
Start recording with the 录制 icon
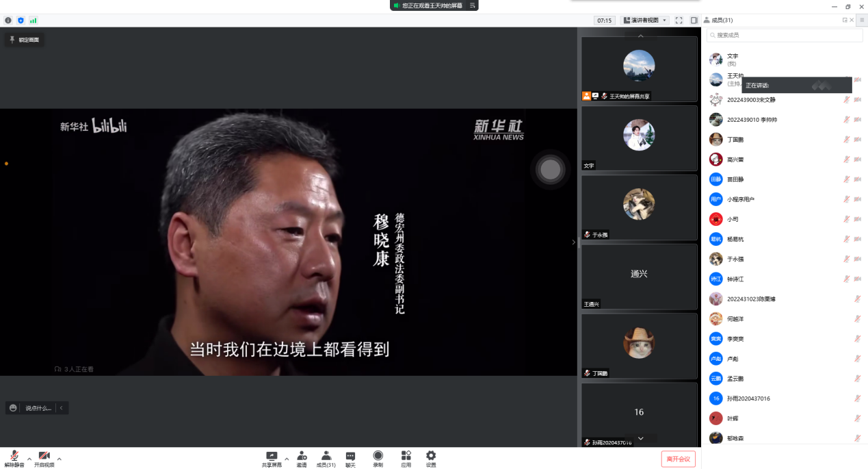click(378, 458)
